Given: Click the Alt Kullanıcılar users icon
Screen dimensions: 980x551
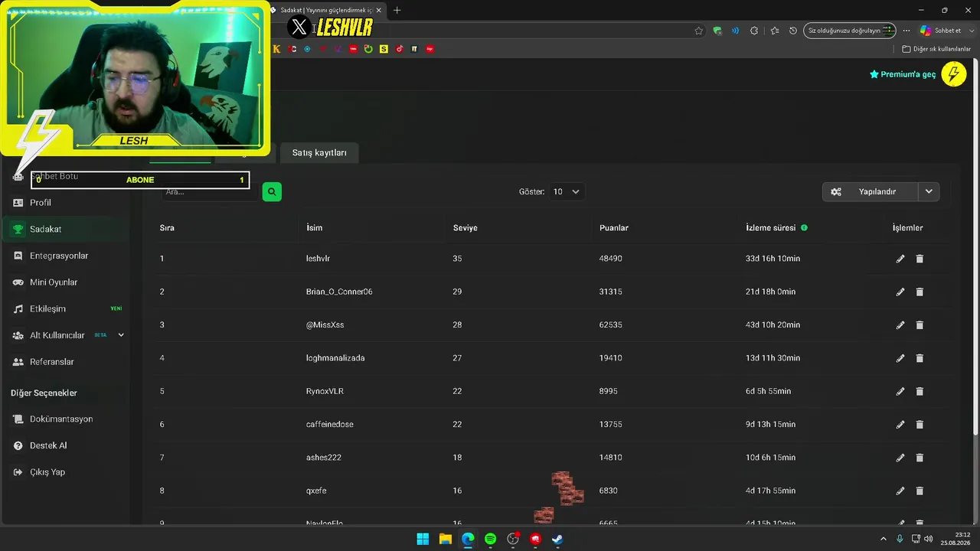Looking at the screenshot, I should pyautogui.click(x=18, y=335).
